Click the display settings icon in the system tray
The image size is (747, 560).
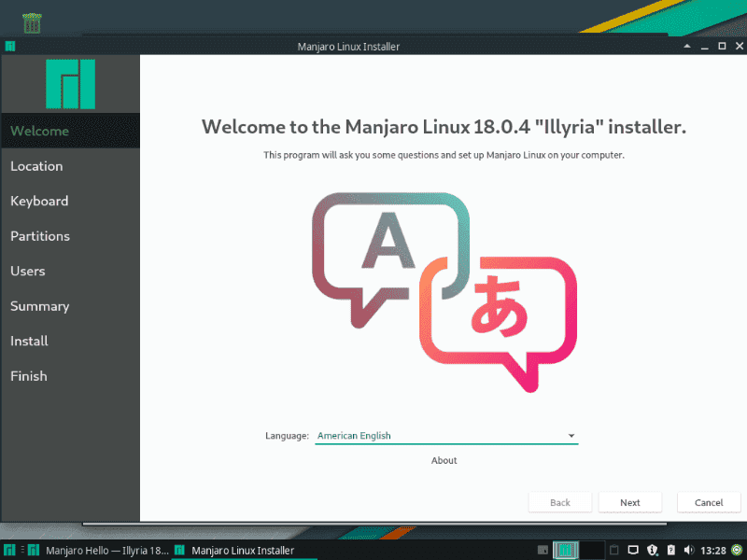633,550
